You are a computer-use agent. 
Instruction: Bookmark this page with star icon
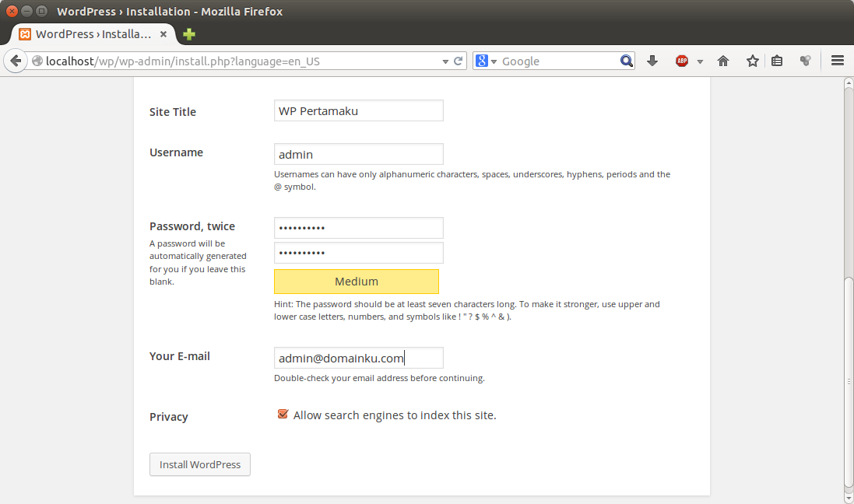tap(752, 61)
